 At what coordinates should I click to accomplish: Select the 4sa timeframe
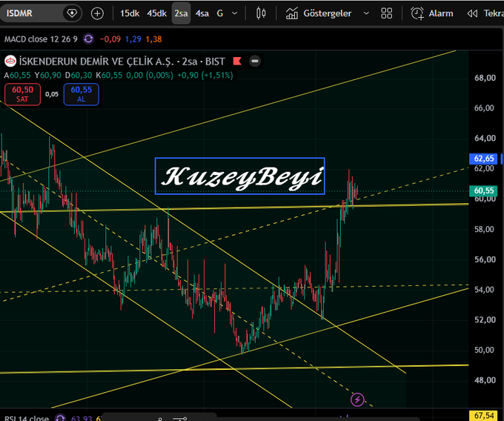click(x=202, y=13)
